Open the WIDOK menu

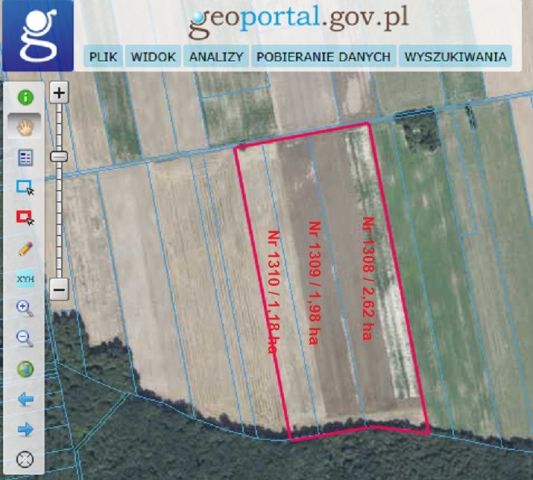coord(153,56)
